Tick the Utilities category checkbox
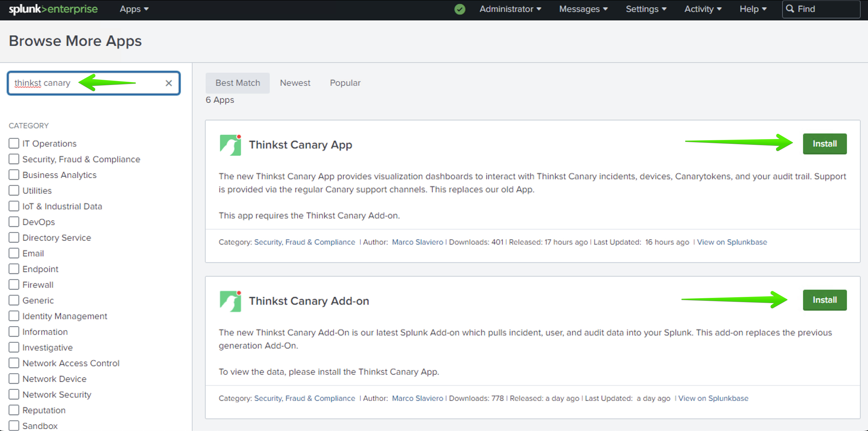Screen dimensions: 868x431 tap(14, 190)
